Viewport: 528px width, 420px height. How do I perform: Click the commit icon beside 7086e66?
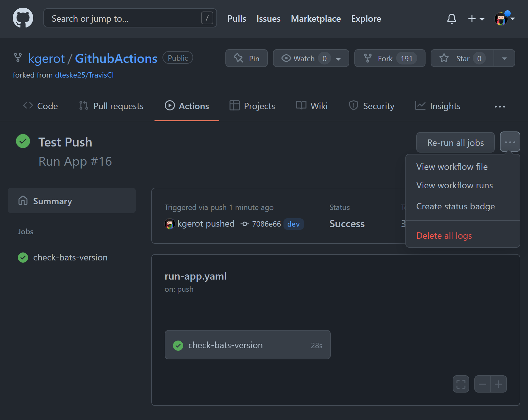tap(245, 224)
